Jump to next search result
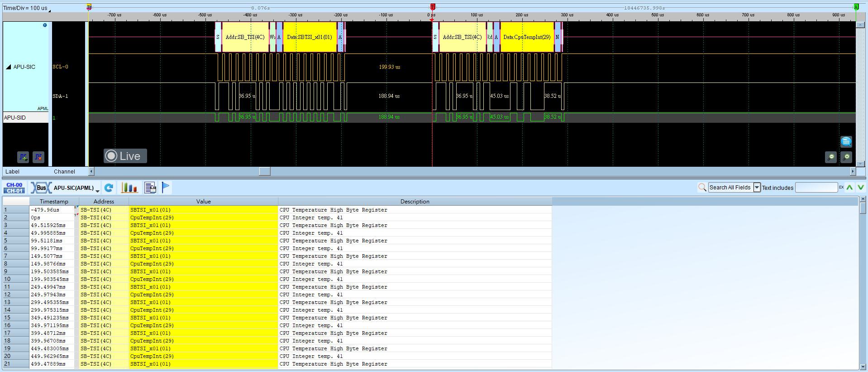The height and width of the screenshot is (372, 868). (861, 187)
